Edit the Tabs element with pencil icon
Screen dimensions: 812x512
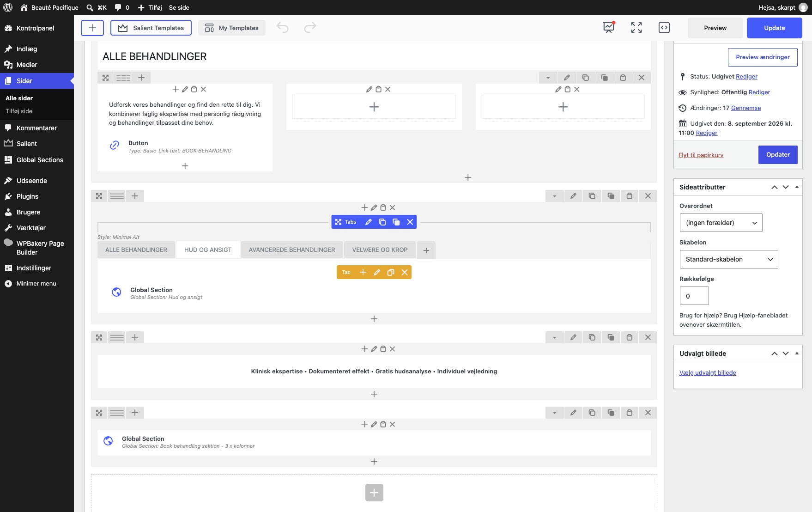click(369, 222)
